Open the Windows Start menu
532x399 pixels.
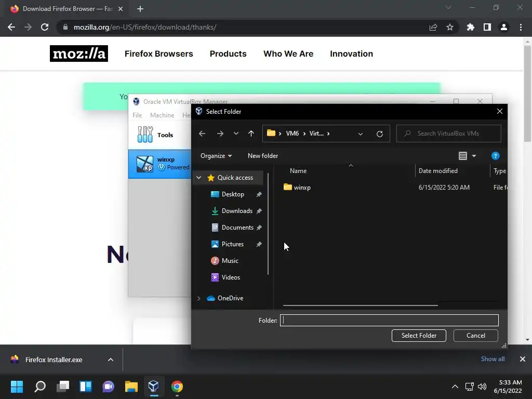pos(17,387)
